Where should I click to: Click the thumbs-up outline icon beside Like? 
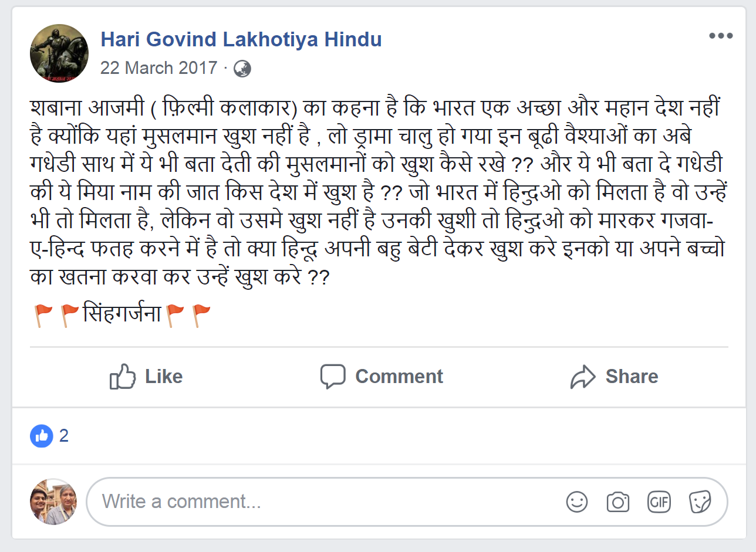123,377
